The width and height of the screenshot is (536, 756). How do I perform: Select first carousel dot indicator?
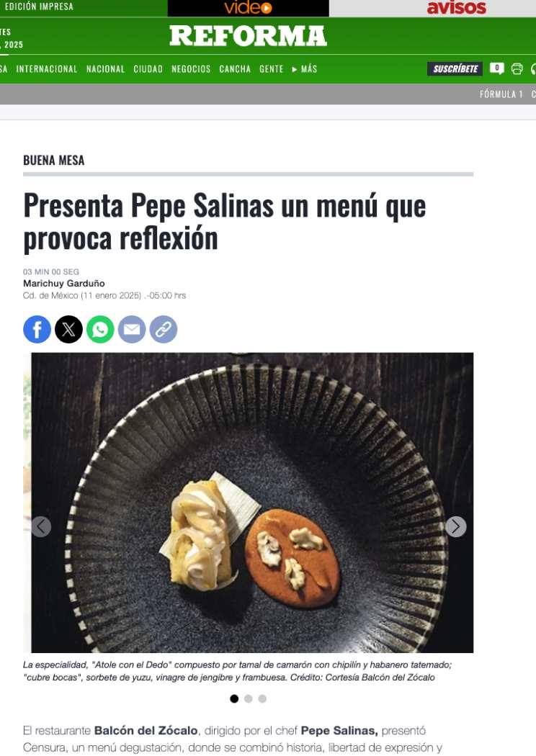234,698
